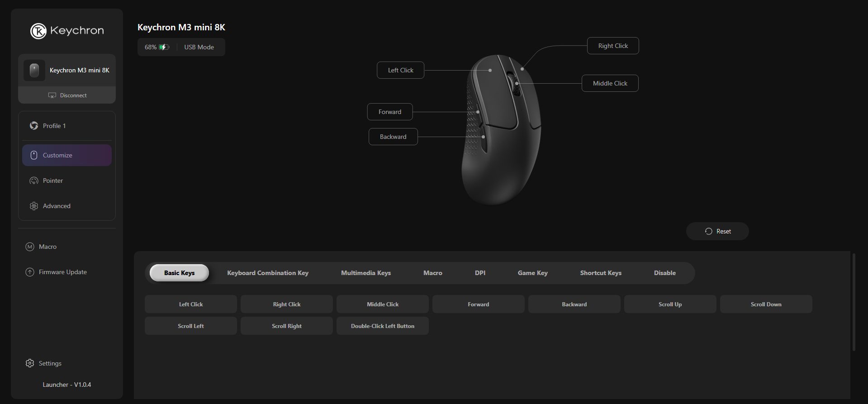Open the Advanced settings page
This screenshot has height=404, width=868.
57,206
